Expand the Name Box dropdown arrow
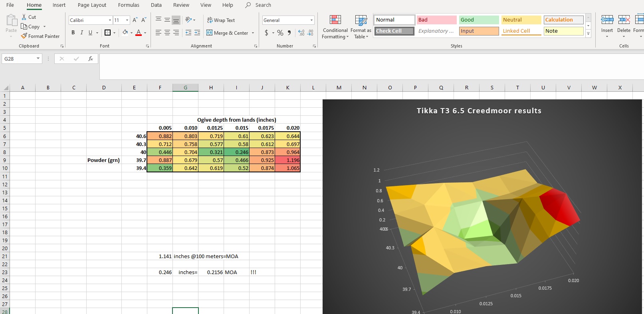This screenshot has height=314, width=644. pos(38,59)
